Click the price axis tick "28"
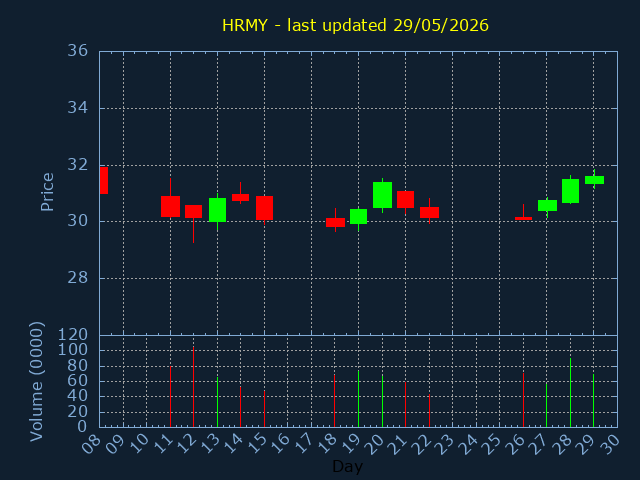Screen dimensions: 640x480 tap(78, 278)
